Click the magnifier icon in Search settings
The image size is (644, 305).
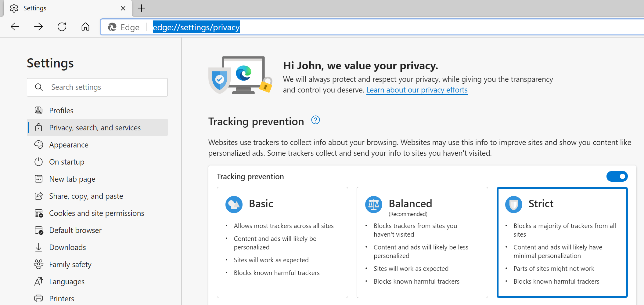coord(39,87)
